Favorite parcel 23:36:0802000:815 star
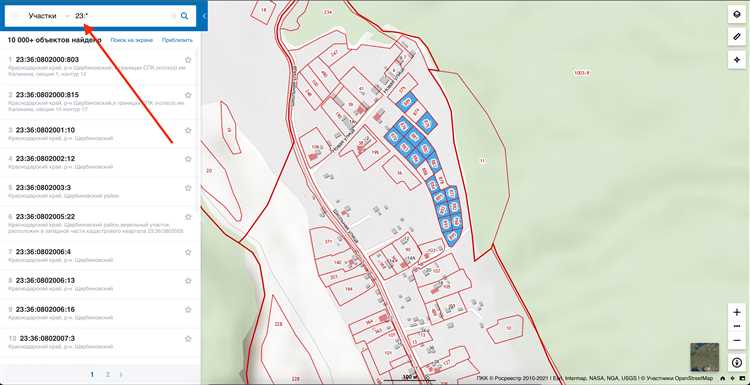 [188, 95]
